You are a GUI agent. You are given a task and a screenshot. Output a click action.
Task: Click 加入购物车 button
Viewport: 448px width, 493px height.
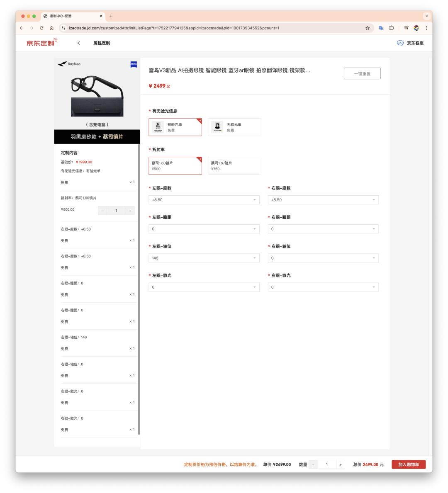[x=408, y=465]
